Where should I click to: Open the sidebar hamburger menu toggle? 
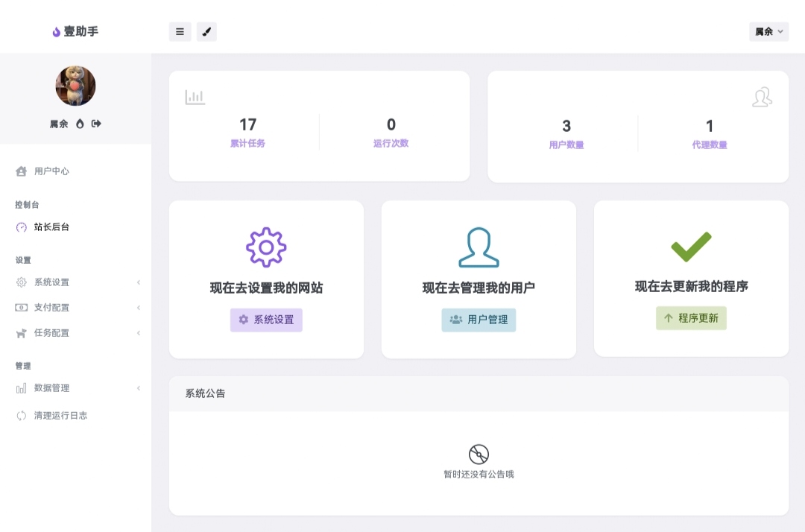[x=180, y=31]
